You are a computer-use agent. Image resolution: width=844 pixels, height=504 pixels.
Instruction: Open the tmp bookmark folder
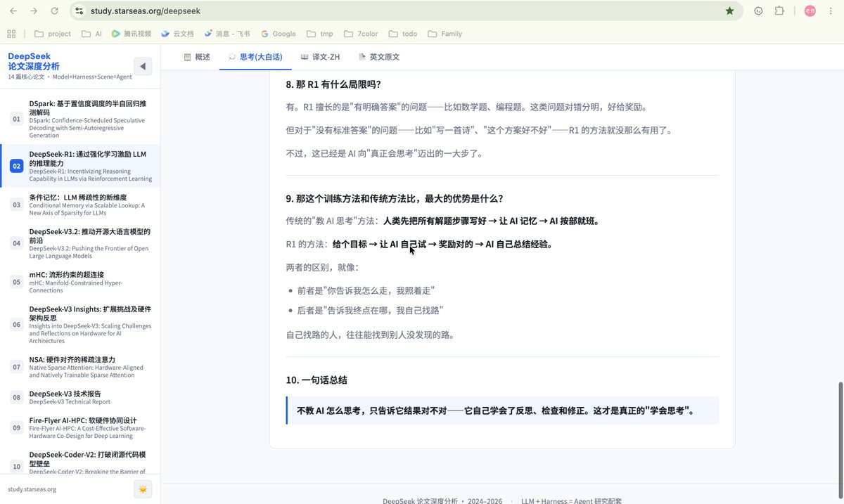click(x=320, y=34)
